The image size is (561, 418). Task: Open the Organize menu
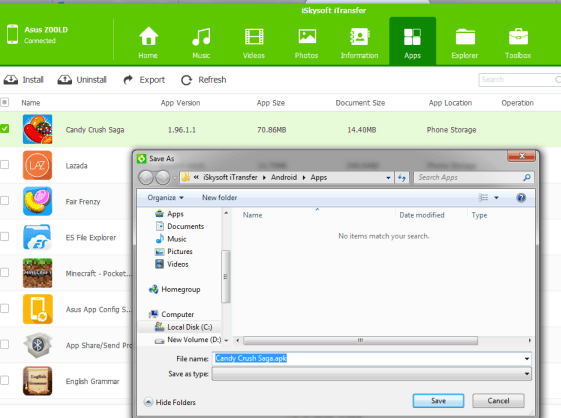(x=165, y=198)
